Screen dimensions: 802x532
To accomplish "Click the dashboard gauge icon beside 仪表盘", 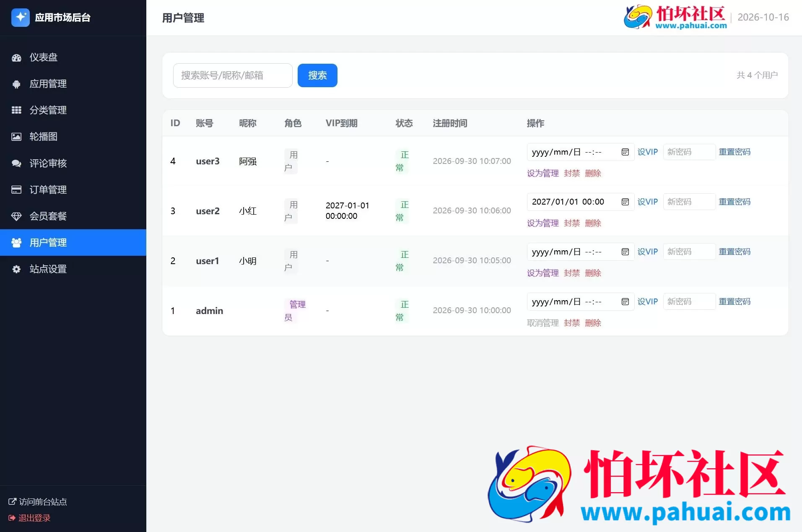I will [x=16, y=57].
